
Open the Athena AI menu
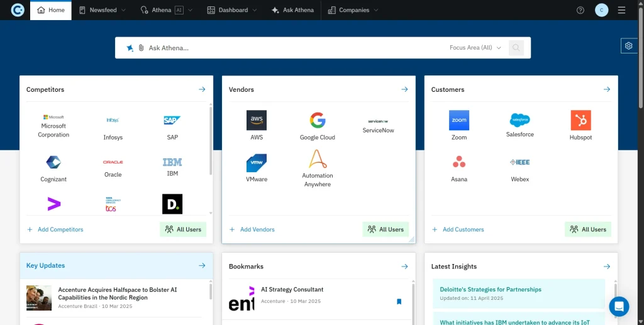coord(166,10)
